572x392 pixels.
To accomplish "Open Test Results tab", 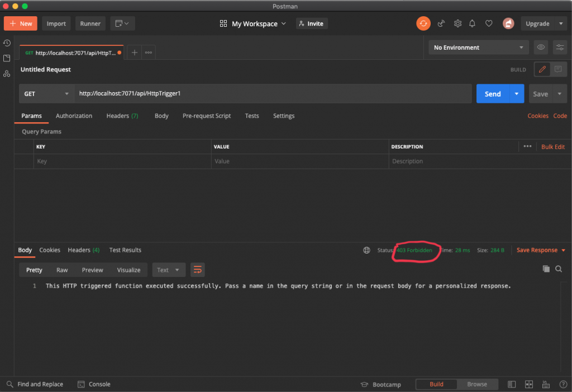I will [x=125, y=250].
